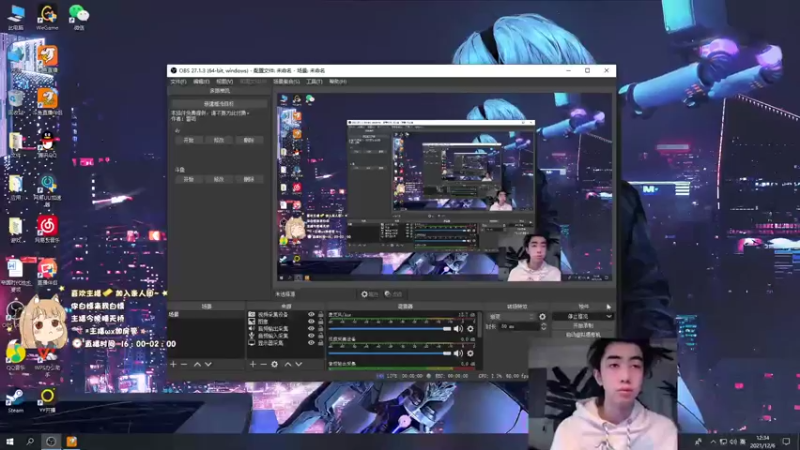Hide the 视频采集设备 source with its eye icon
Image resolution: width=800 pixels, height=450 pixels.
coord(311,315)
